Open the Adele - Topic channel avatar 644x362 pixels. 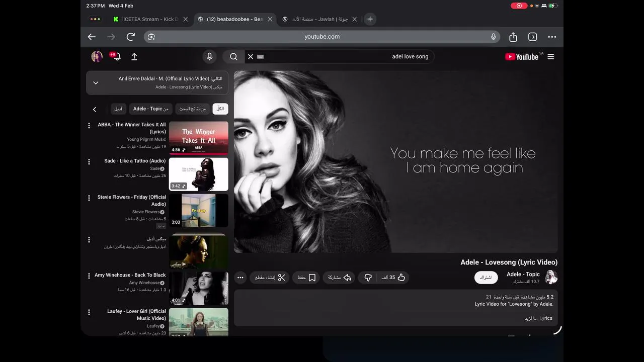coord(551,277)
